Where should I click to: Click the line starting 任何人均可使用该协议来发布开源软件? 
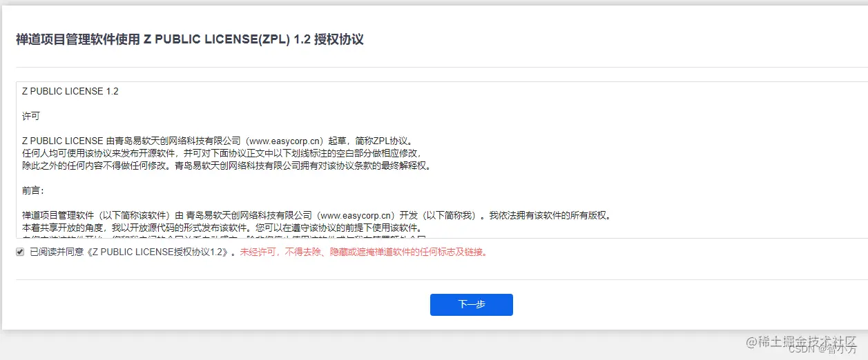point(221,154)
